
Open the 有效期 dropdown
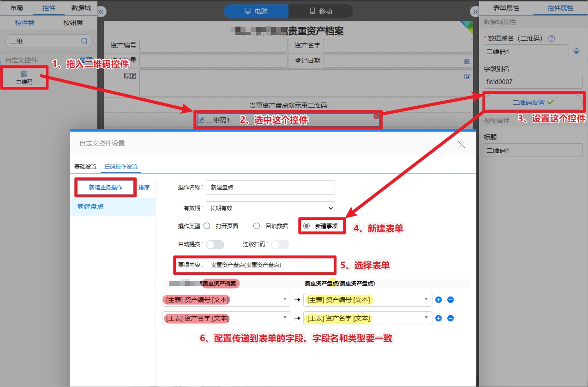270,208
